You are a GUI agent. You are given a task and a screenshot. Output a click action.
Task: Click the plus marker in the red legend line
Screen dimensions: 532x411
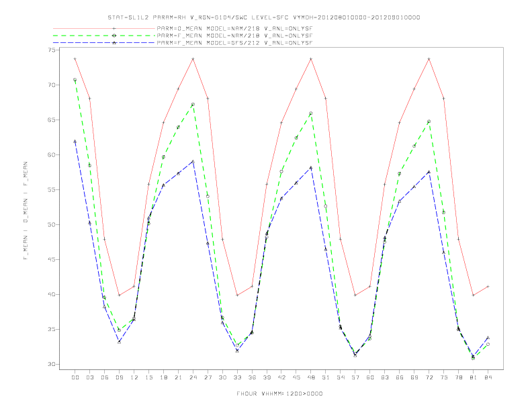tap(114, 28)
